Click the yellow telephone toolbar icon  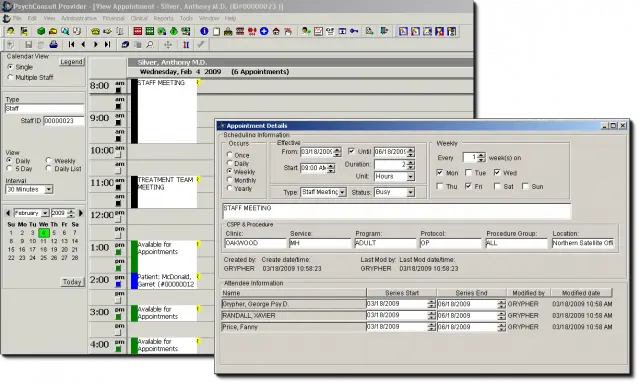click(95, 31)
